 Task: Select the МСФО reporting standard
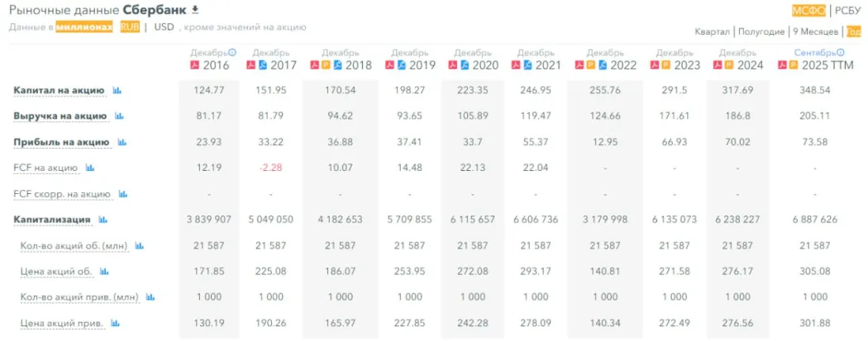click(808, 10)
